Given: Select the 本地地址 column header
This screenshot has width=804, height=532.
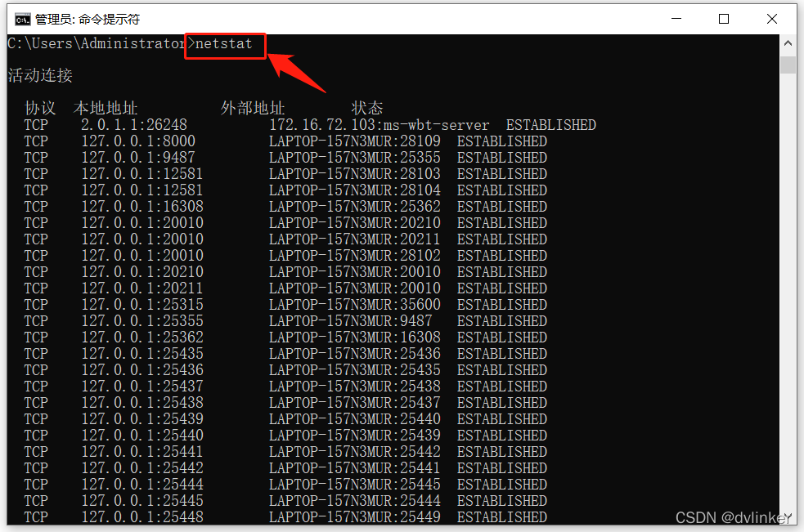Looking at the screenshot, I should 106,109.
